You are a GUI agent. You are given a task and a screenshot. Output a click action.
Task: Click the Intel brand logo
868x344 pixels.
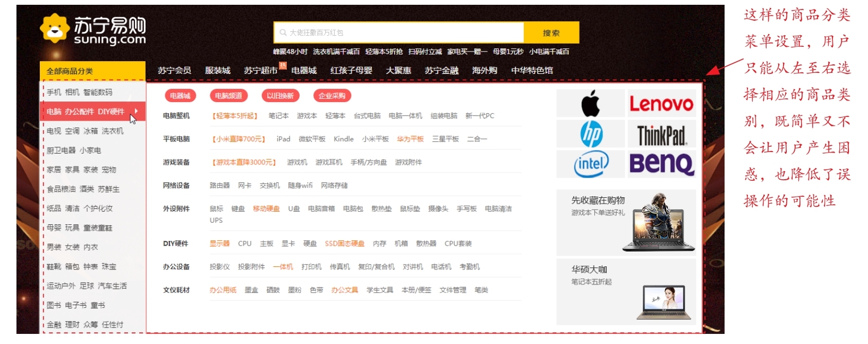tap(591, 164)
